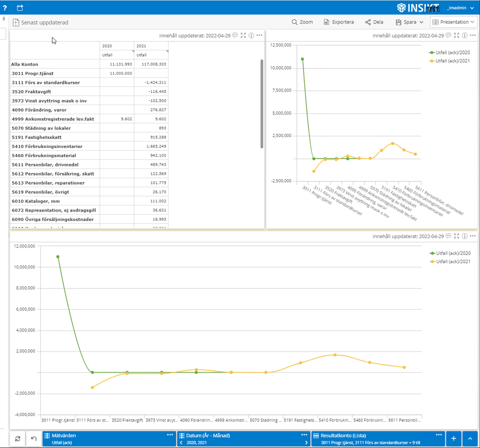Click the green 3011 Progr.tjänst data point in bottom chart
This screenshot has width=480, height=448.
click(x=58, y=257)
